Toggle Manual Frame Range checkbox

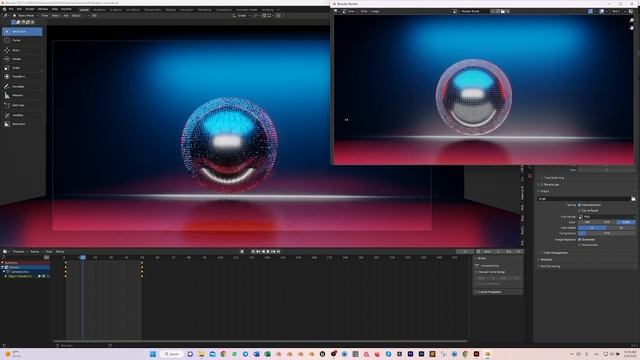point(477,272)
